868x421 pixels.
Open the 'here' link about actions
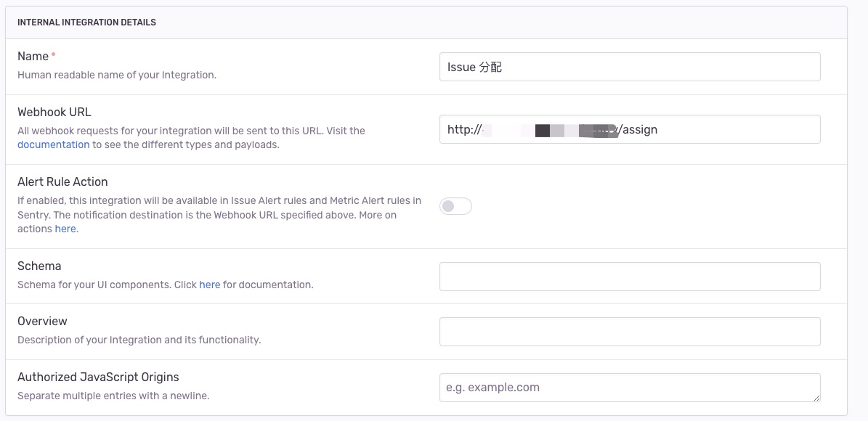pos(65,229)
